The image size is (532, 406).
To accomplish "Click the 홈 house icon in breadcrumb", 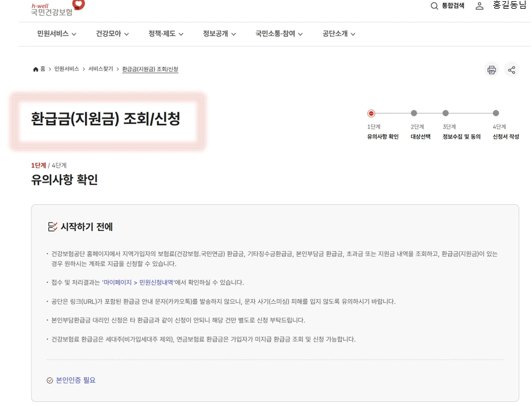I will pyautogui.click(x=34, y=69).
